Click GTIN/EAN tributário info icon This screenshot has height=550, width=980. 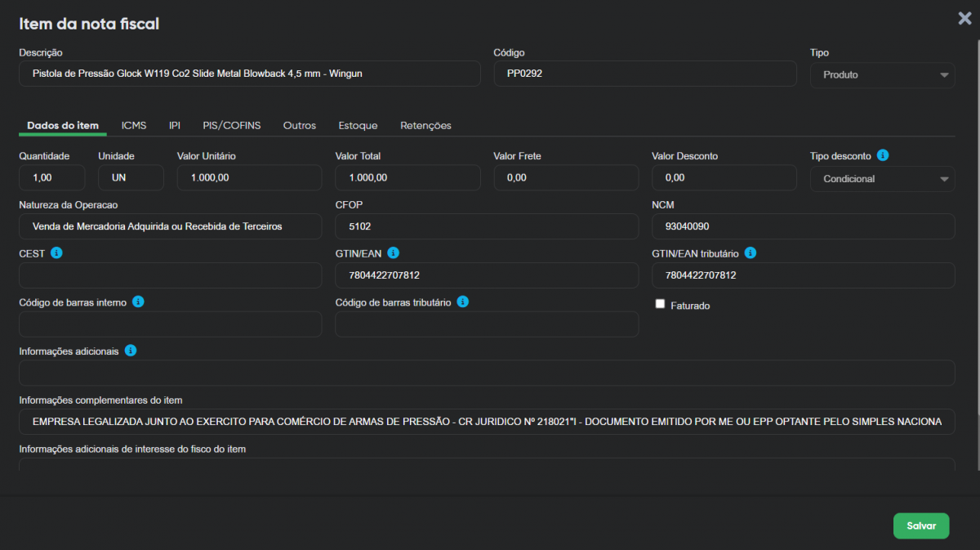click(x=751, y=253)
